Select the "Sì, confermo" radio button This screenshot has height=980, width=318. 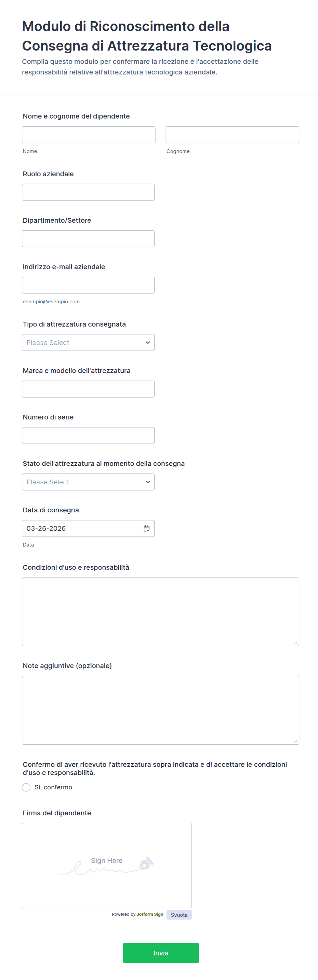pyautogui.click(x=26, y=787)
